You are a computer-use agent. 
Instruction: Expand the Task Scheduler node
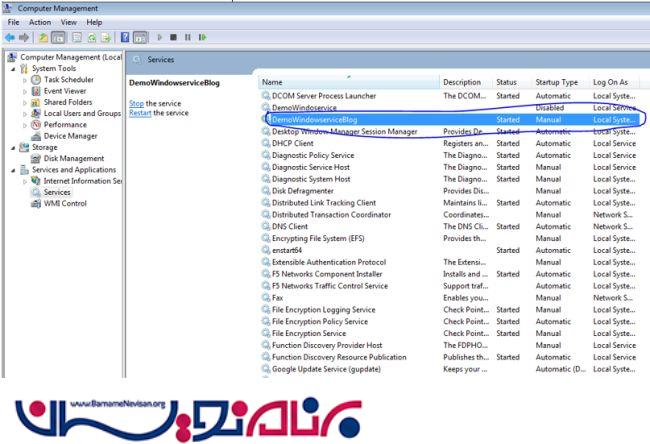(x=25, y=81)
